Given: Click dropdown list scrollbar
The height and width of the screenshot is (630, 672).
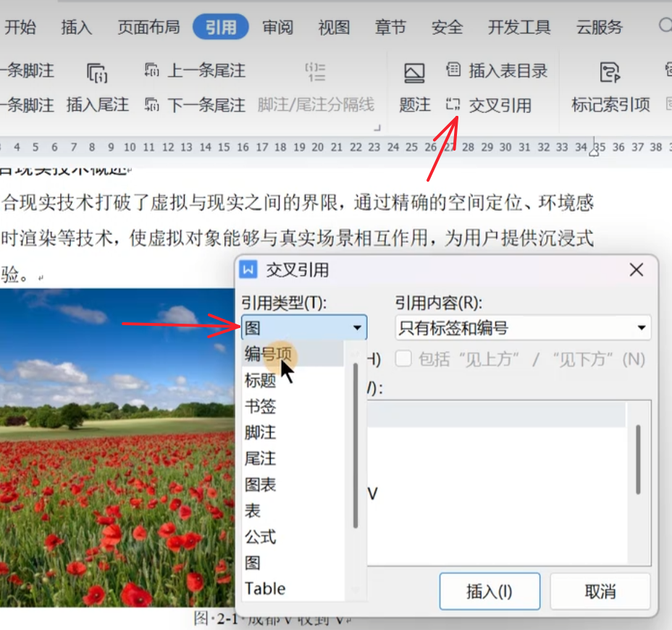Looking at the screenshot, I should pos(356,446).
